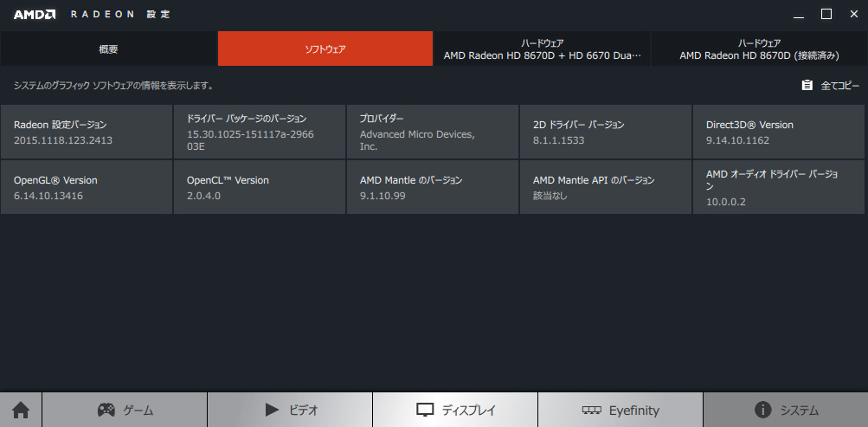Click the AMD logo in title bar
Viewport: 868px width, 427px height.
(x=35, y=15)
